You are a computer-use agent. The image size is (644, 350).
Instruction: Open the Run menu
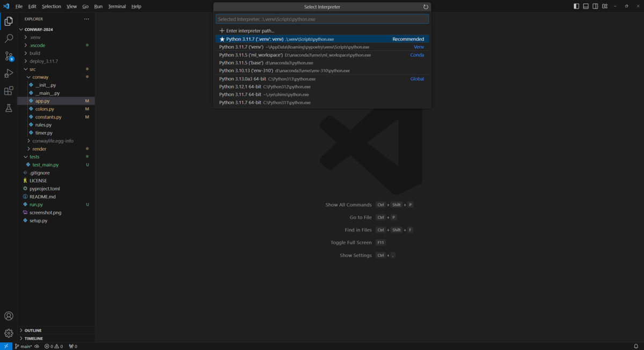98,6
